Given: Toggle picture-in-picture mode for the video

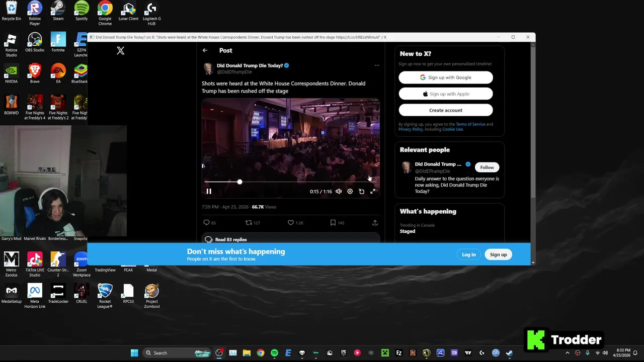Looking at the screenshot, I should [361, 191].
